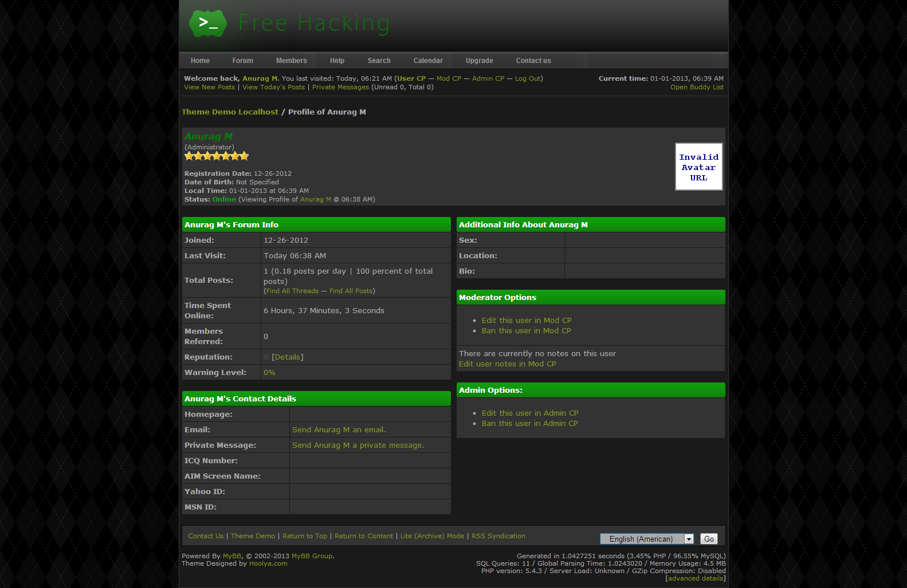The image size is (907, 588).
Task: Open the Calendar navigation item
Action: click(428, 61)
